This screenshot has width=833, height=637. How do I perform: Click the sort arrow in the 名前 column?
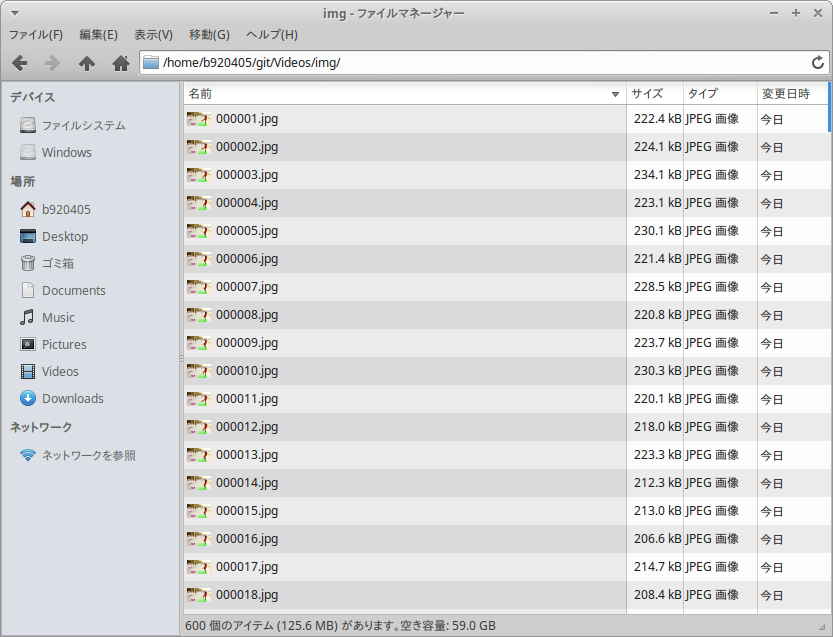point(615,95)
